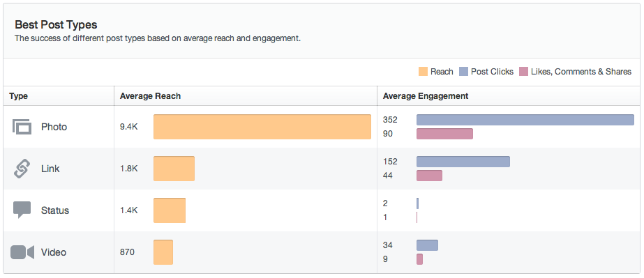Click the Average Engagement column header
644x278 pixels.
(426, 96)
